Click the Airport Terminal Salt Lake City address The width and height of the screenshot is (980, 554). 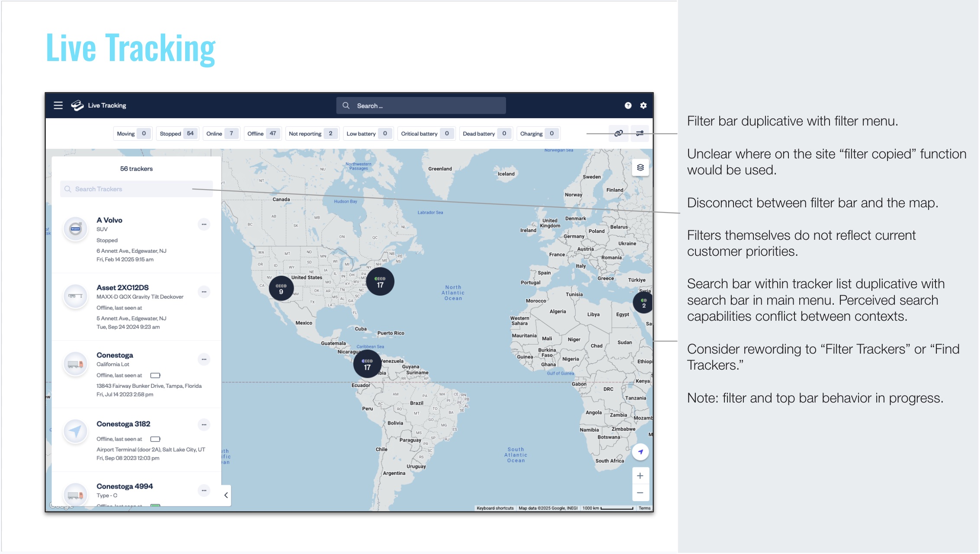point(151,449)
